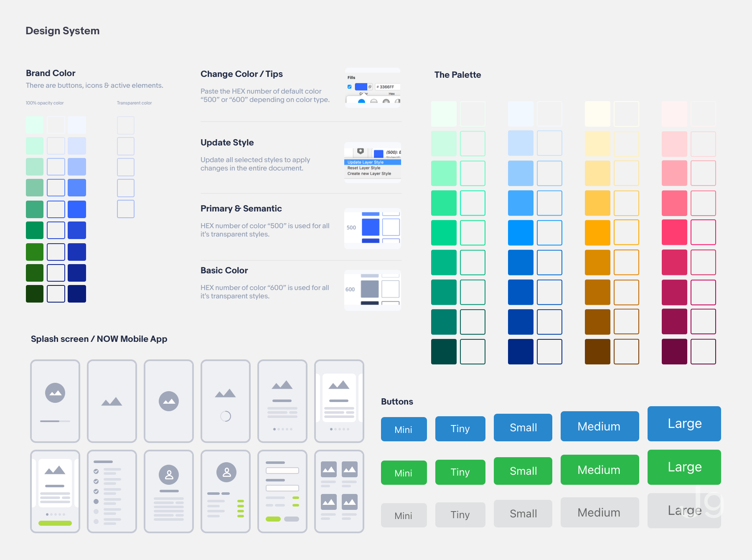Viewport: 752px width, 560px height.
Task: Click the gray pill beside the green pill in the form wireframe
Action: [x=292, y=519]
